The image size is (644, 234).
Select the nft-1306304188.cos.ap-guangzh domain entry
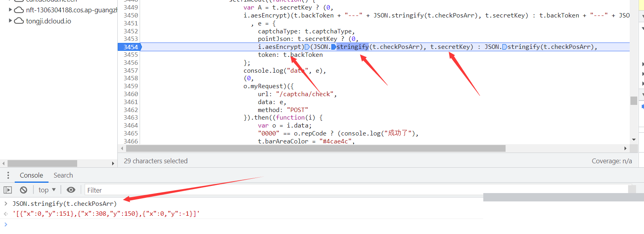[72, 10]
